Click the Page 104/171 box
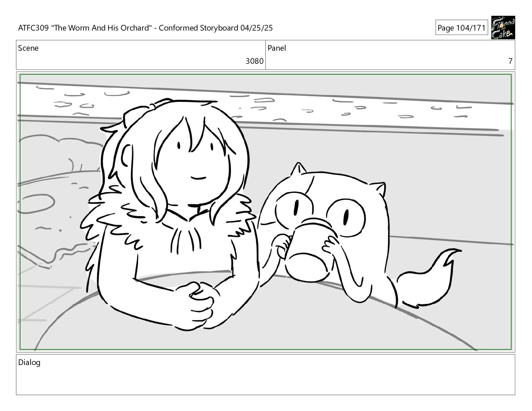Screen dimensions: 532x411 (461, 28)
